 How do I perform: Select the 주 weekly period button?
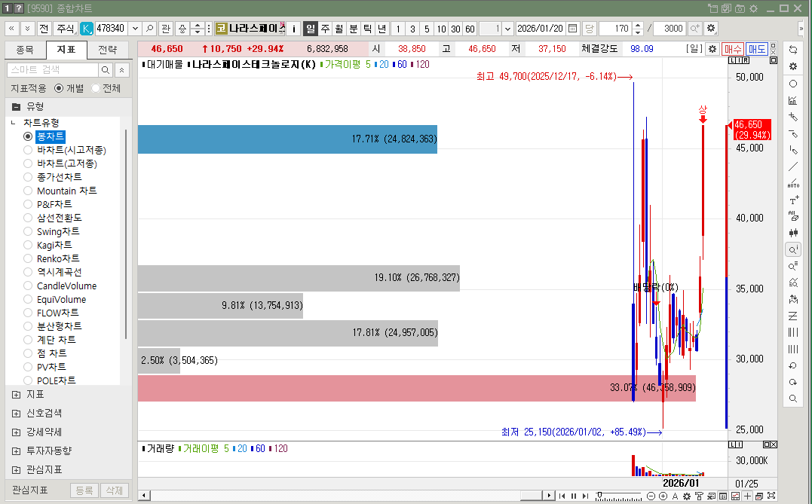[325, 29]
